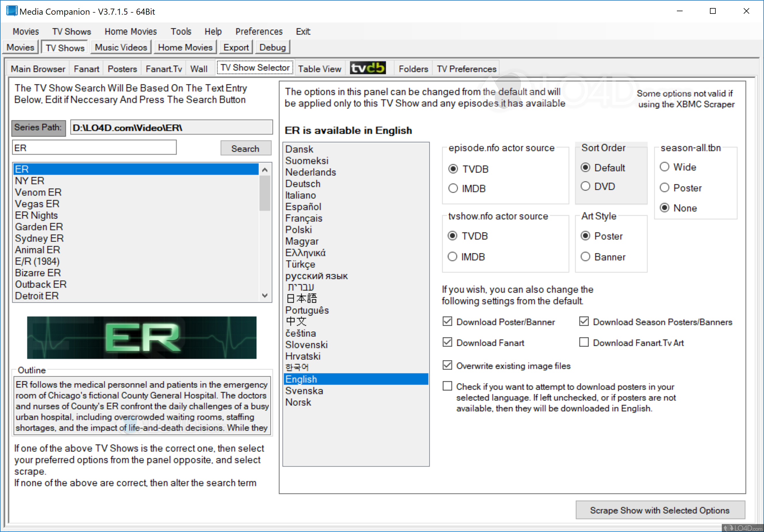Click the Media Companion app icon

click(12, 11)
